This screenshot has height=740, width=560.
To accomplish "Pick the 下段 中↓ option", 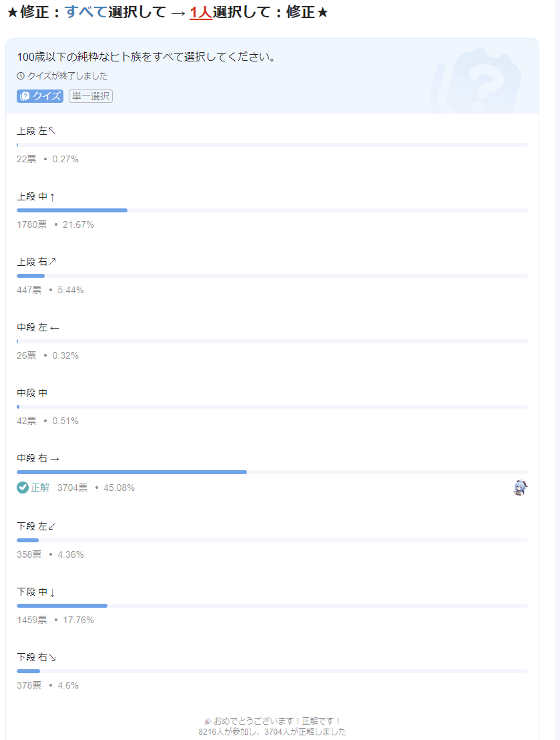I will click(x=37, y=591).
